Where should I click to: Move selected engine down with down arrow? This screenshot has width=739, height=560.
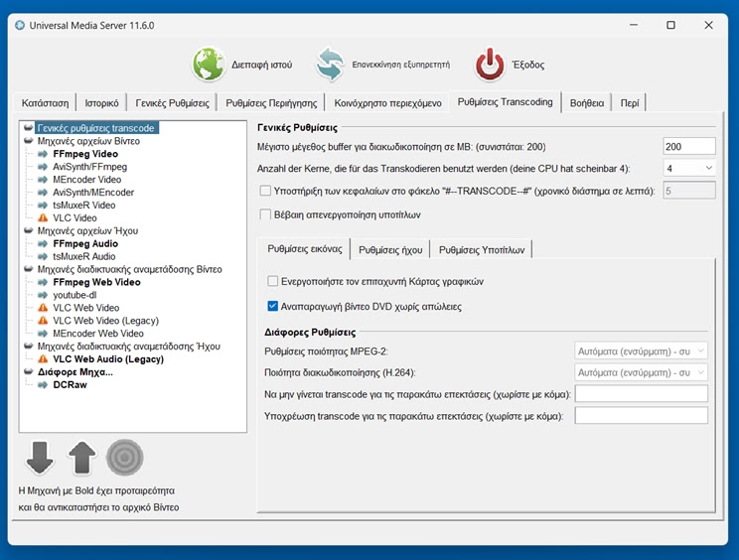[40, 458]
